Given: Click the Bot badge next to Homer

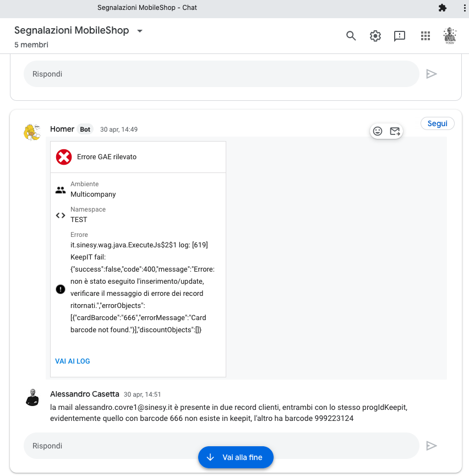Looking at the screenshot, I should [x=85, y=129].
